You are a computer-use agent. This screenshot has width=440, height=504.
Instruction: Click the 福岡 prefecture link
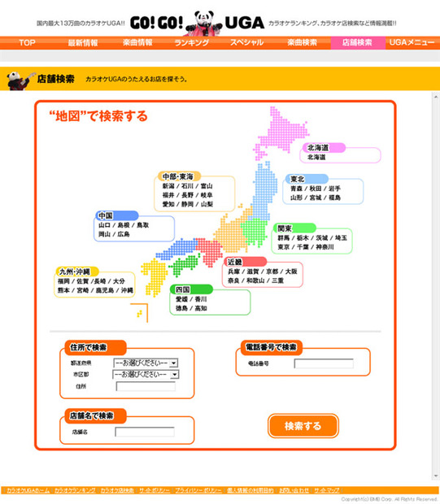click(x=63, y=281)
